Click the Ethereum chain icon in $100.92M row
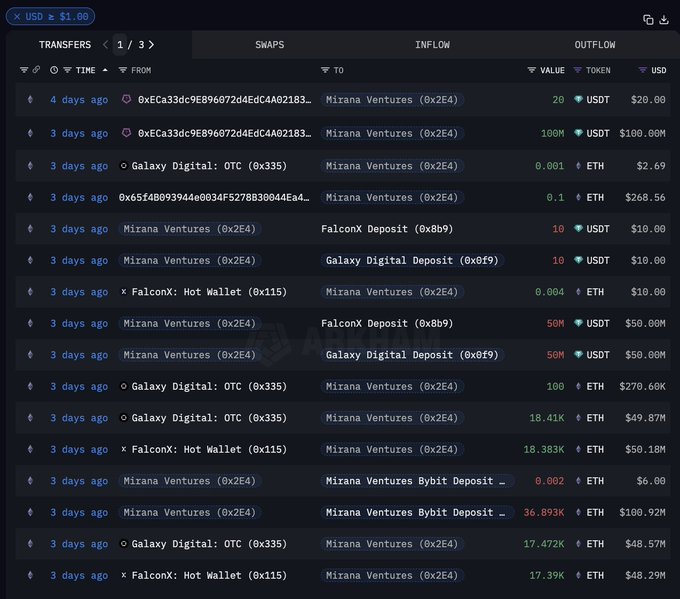The image size is (680, 599). (x=30, y=512)
